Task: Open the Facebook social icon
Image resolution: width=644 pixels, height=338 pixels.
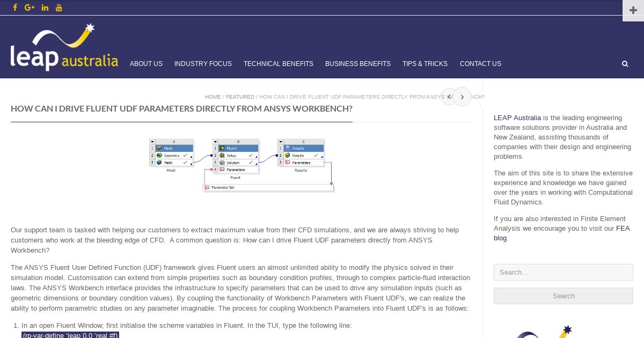Action: tap(15, 8)
